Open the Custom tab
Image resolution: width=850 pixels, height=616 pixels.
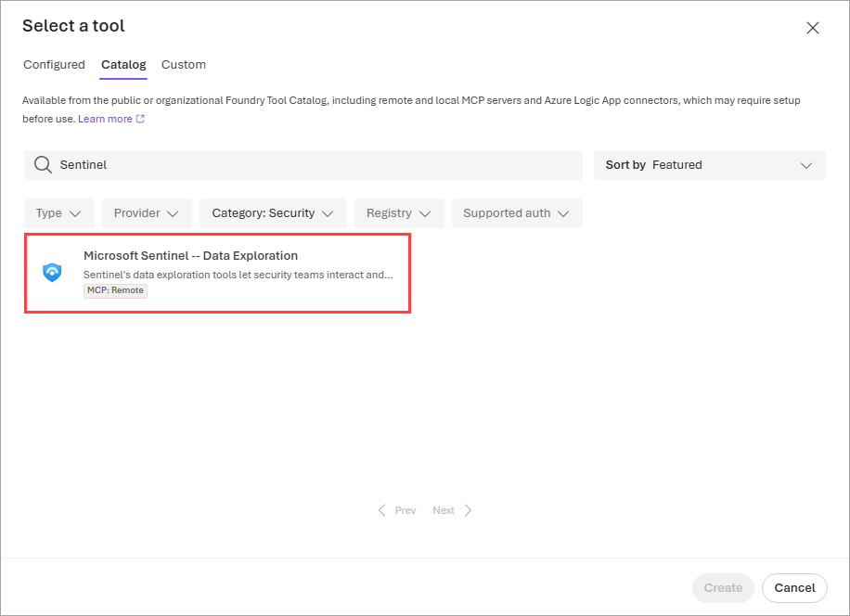point(184,64)
